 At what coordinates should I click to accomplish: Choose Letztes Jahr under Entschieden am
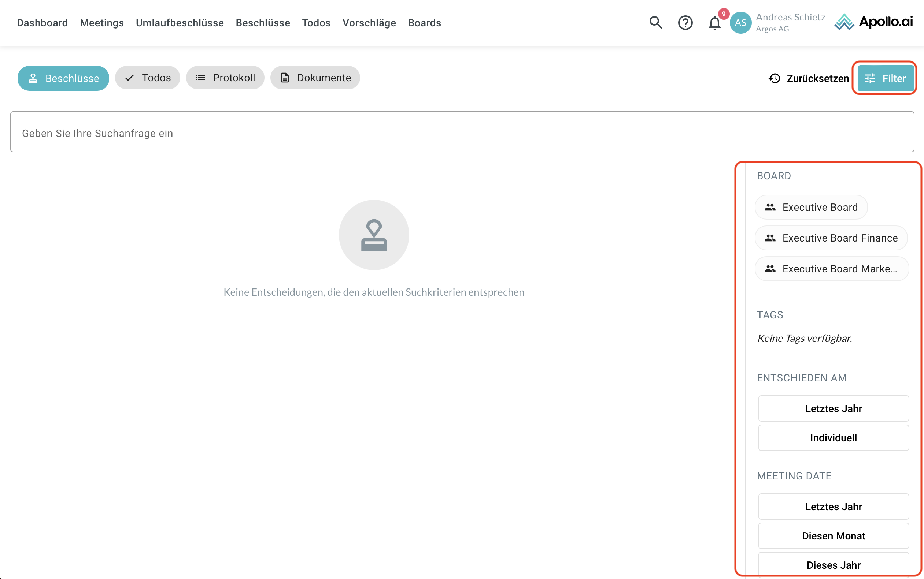[x=833, y=408]
